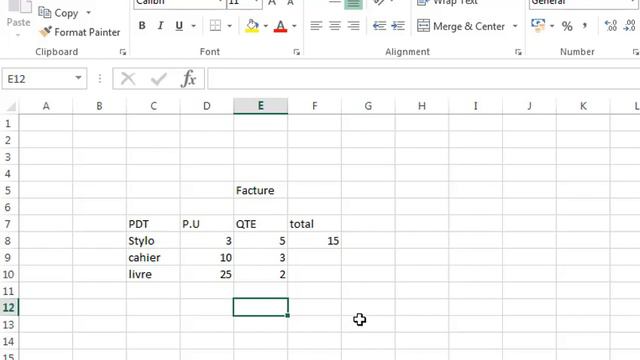Toggle Italic formatting
Viewport: 640px width, 360px height.
[160, 26]
